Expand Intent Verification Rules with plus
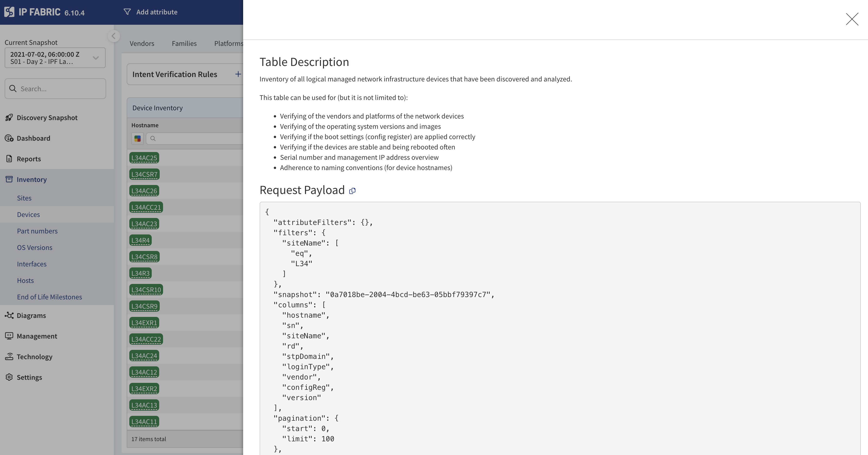This screenshot has height=455, width=868. (238, 74)
